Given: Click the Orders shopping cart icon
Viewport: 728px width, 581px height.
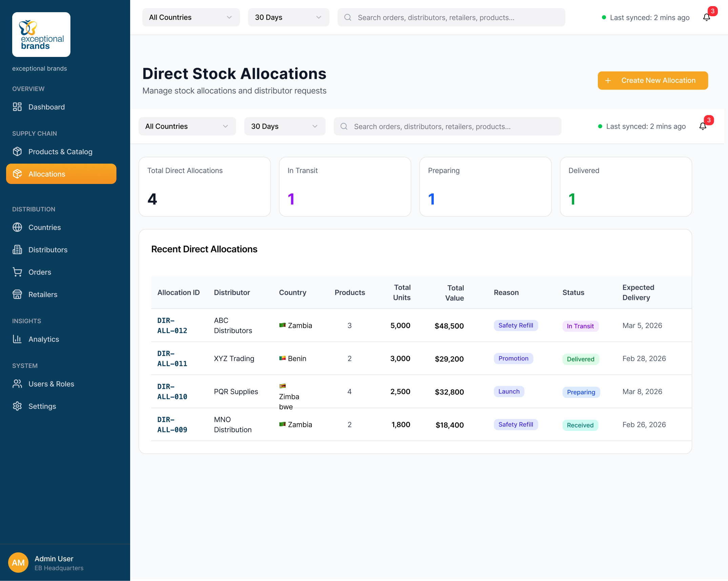Looking at the screenshot, I should 17,272.
